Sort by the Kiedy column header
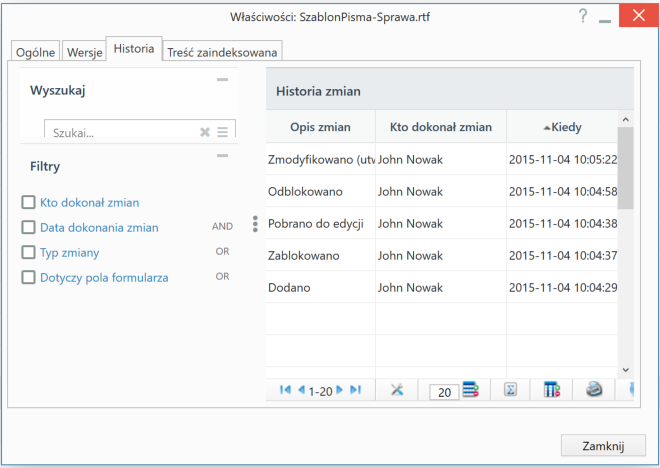The image size is (660, 468). coord(565,127)
